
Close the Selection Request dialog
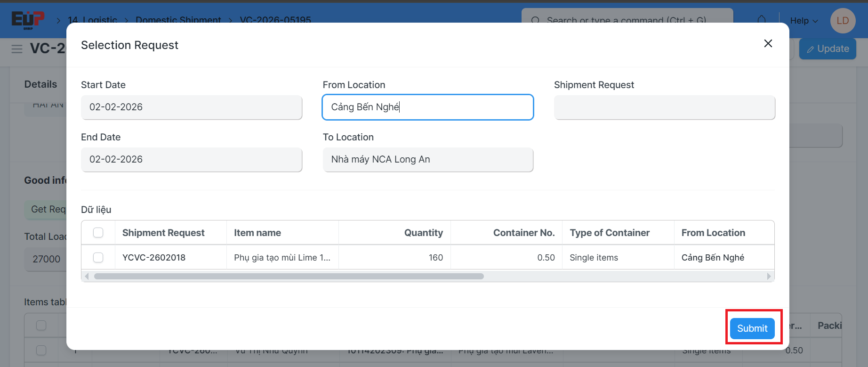[768, 43]
